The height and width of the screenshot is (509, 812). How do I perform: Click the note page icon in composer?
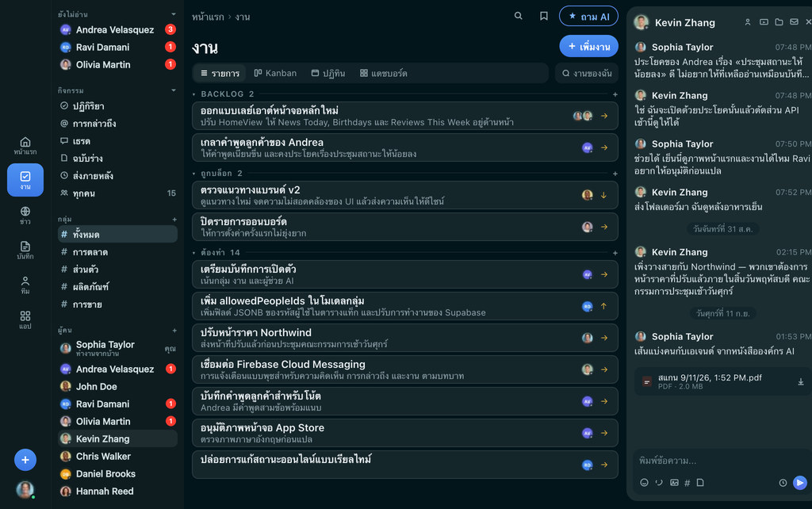[x=700, y=483]
